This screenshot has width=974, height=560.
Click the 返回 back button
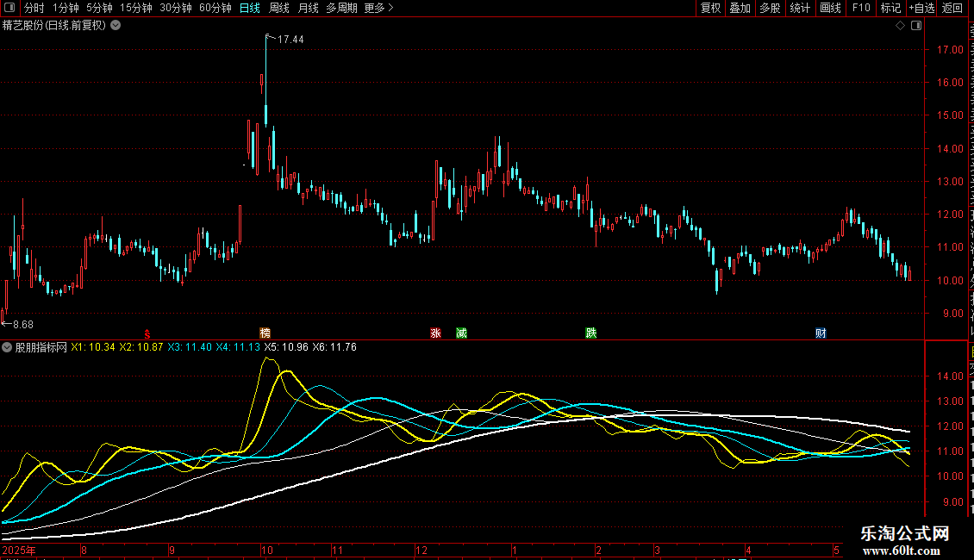[x=952, y=8]
